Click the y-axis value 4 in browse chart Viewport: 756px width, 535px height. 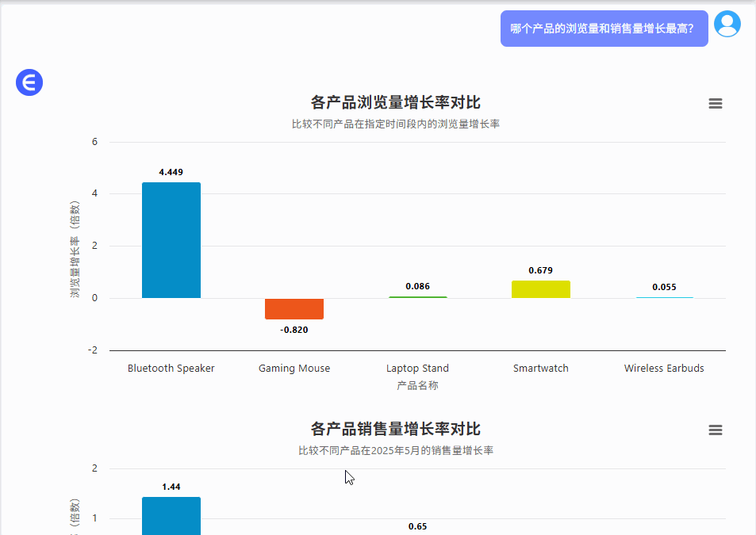click(x=94, y=193)
